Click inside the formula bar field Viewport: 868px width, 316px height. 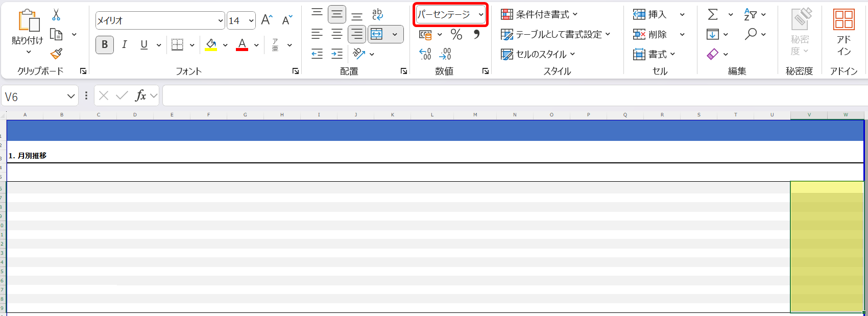pos(511,95)
